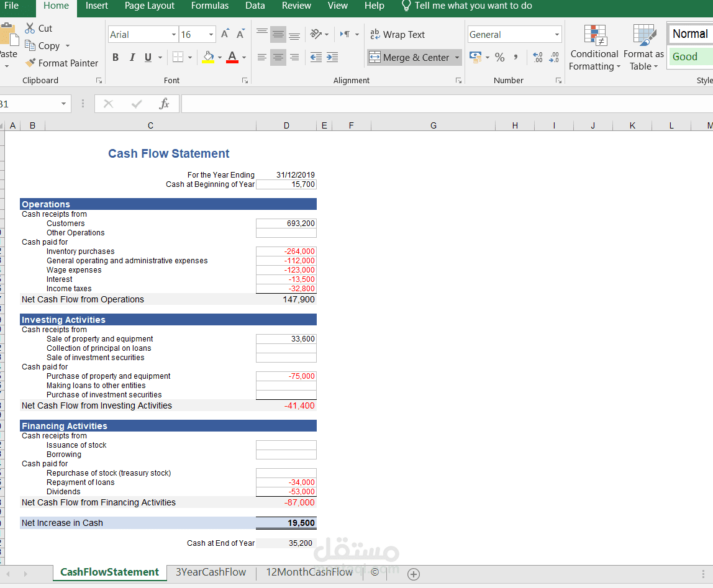Apply cell borders icon
Image resolution: width=713 pixels, height=588 pixels.
tap(178, 57)
